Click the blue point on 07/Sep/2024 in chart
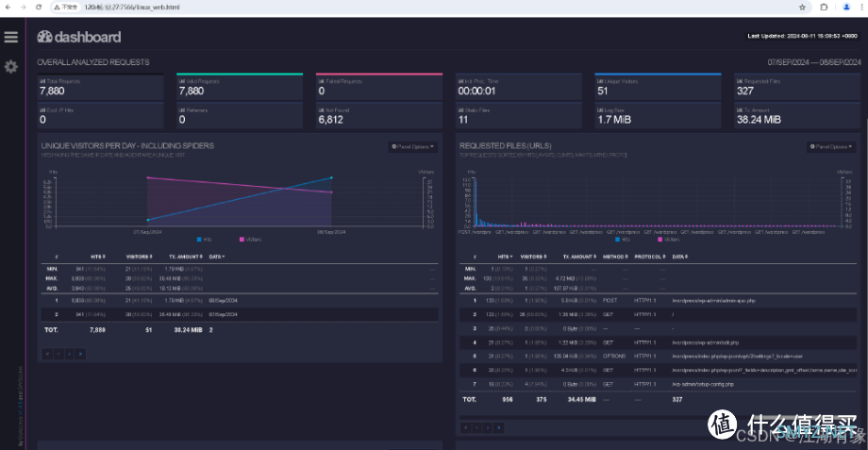Image resolution: width=868 pixels, height=450 pixels. click(x=148, y=220)
